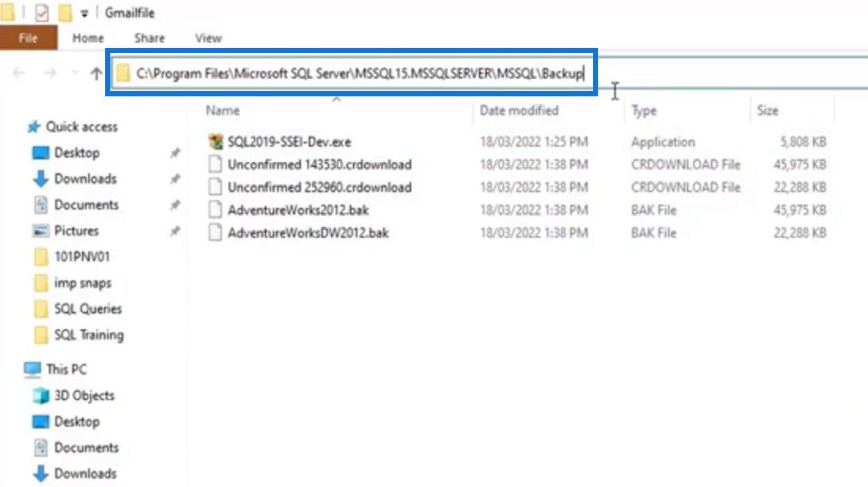Click the 18/03/2022 1:25 PM date cell
868x487 pixels.
coord(534,142)
